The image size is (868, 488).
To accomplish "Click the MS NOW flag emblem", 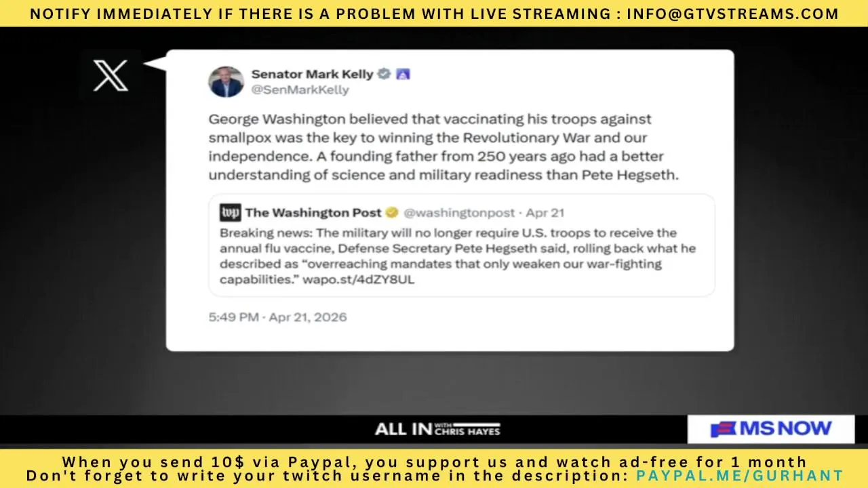I will tap(724, 429).
